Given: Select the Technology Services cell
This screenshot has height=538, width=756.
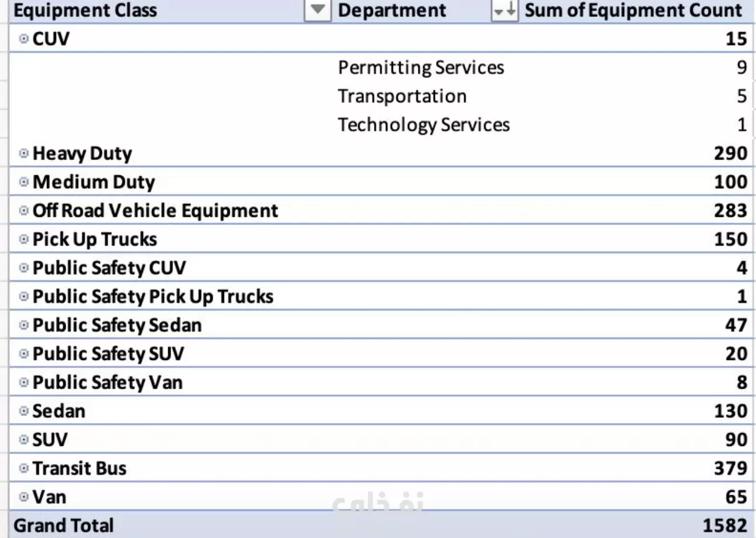Looking at the screenshot, I should pyautogui.click(x=424, y=125).
